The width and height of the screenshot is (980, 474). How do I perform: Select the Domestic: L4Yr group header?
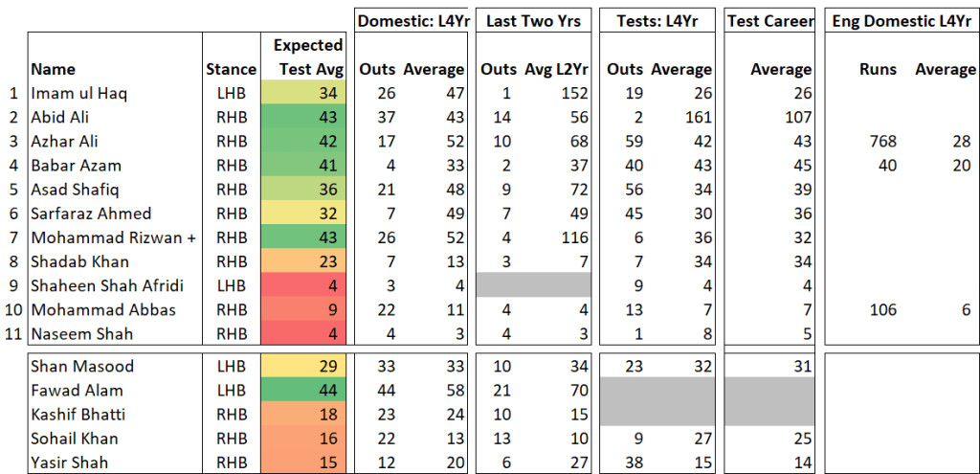click(411, 20)
